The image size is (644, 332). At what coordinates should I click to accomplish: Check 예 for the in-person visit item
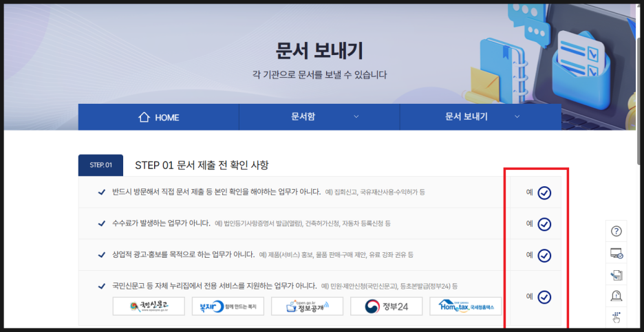[x=544, y=193]
